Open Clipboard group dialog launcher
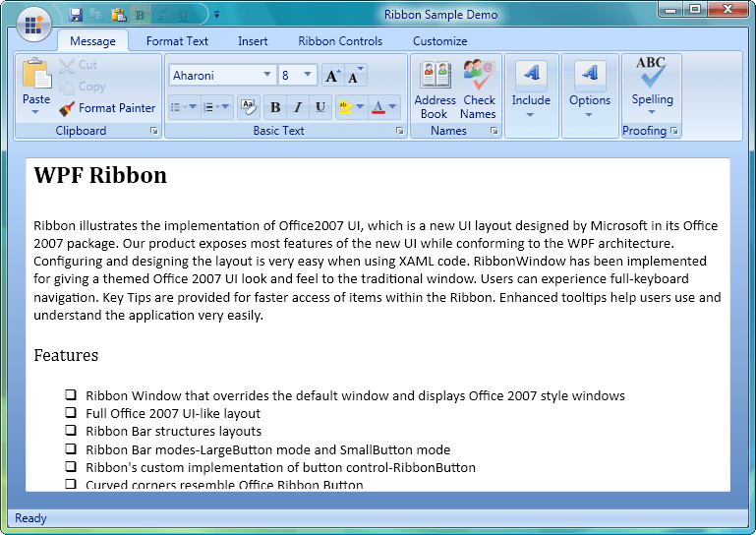This screenshot has width=756, height=535. coord(153,131)
